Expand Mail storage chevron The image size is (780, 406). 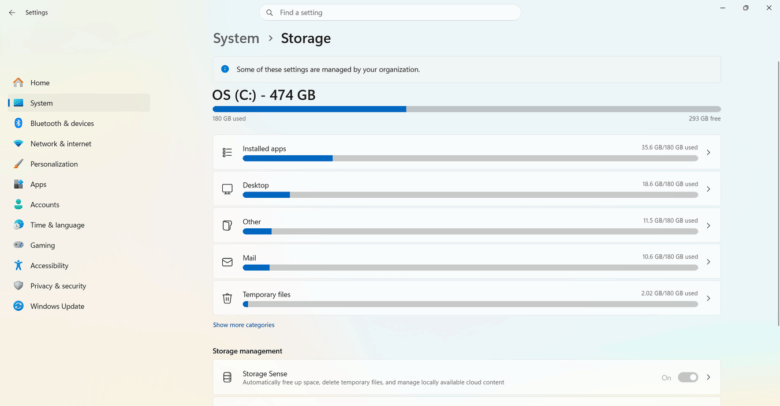click(x=708, y=262)
